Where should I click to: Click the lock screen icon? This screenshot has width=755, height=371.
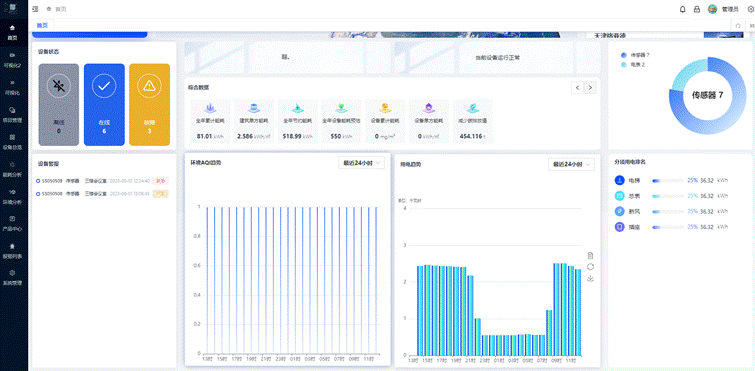(x=696, y=9)
